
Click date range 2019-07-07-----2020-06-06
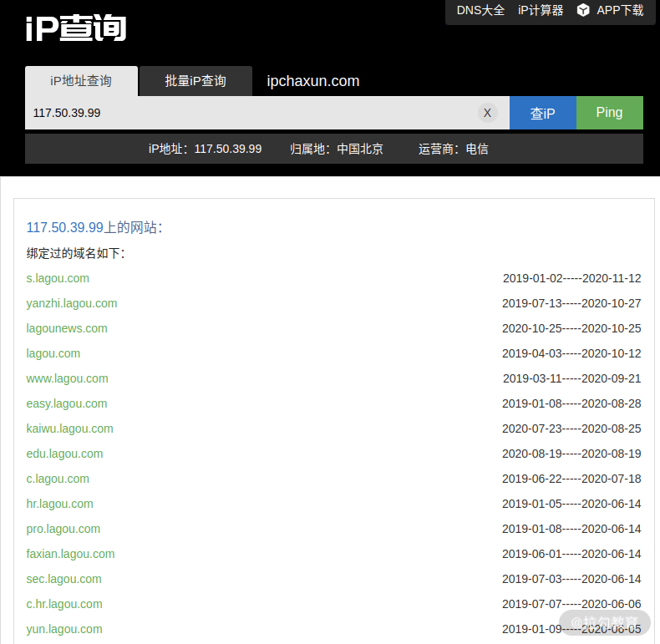571,604
